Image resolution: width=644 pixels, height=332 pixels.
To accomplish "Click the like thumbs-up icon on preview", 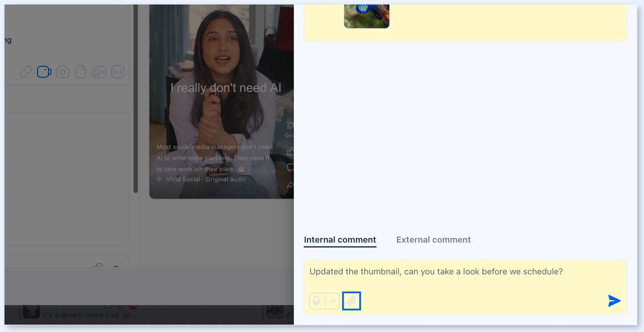I will tap(290, 152).
